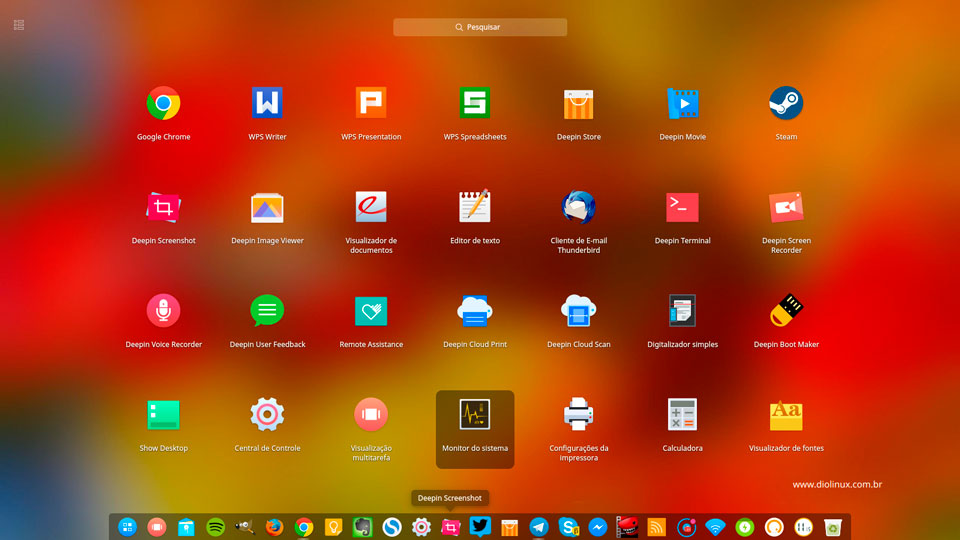The height and width of the screenshot is (540, 960).
Task: Open Deepin Store from the launcher grid
Action: tap(579, 103)
